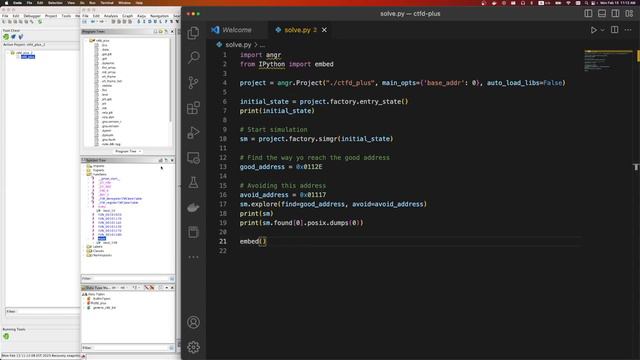This screenshot has height=360, width=640.
Task: Click 'good_address = 0x0112E' on line 13
Action: tap(281, 167)
